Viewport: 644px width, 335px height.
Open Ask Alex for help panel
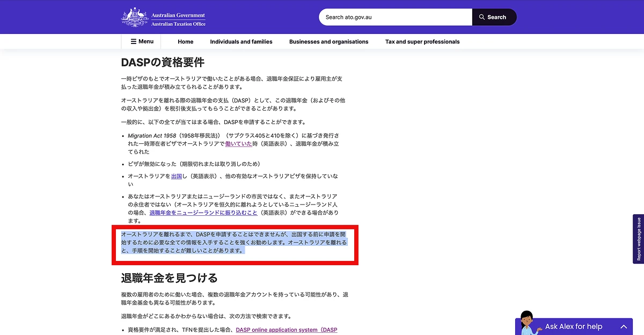(x=573, y=326)
